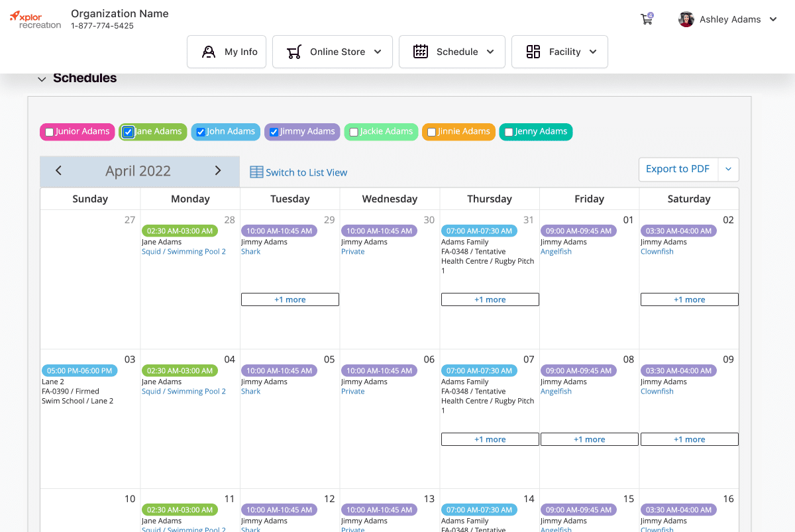
Task: Show +1 more events on Friday the 8th
Action: point(589,439)
